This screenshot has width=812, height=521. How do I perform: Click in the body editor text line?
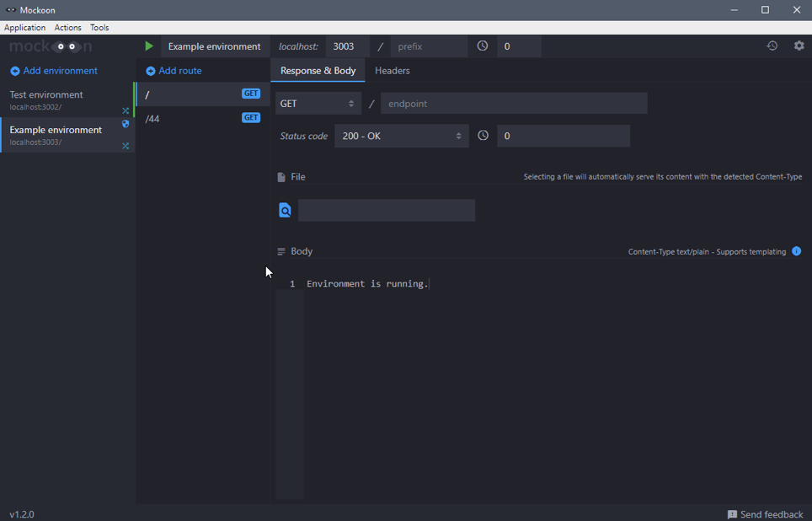click(x=367, y=283)
